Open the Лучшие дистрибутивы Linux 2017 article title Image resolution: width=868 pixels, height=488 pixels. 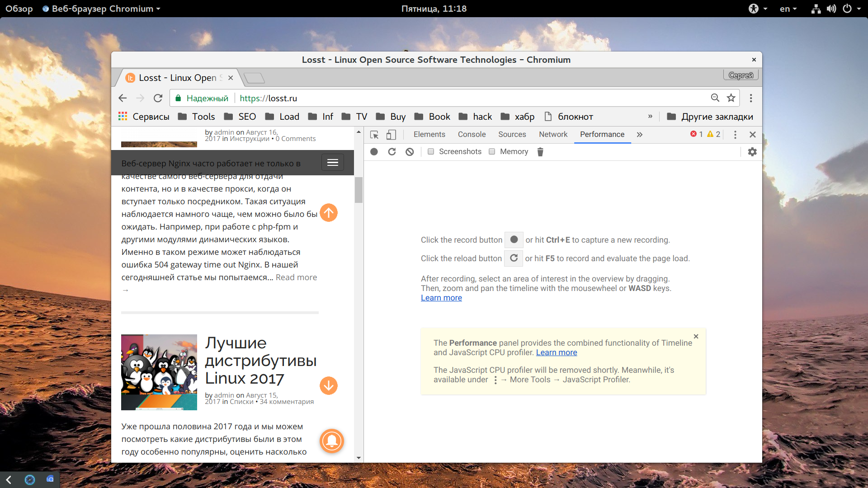[261, 361]
